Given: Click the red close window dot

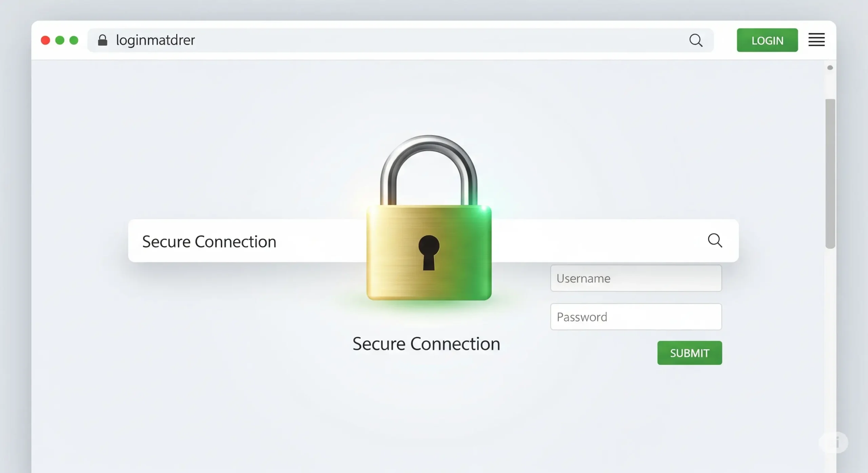Looking at the screenshot, I should click(45, 40).
